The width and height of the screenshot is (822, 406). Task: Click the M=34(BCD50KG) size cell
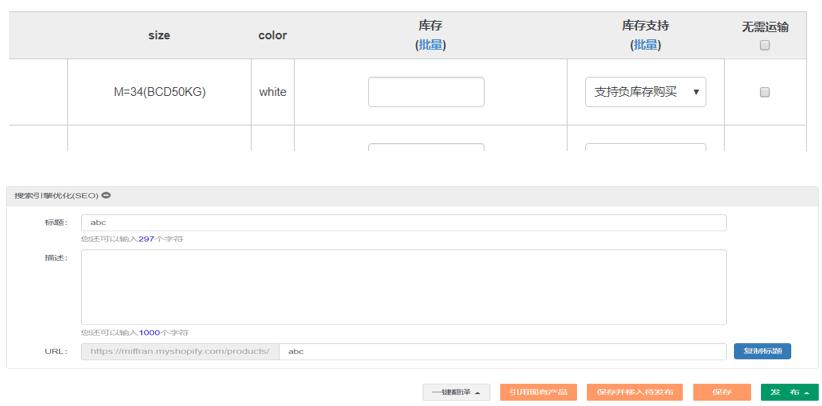pos(159,92)
